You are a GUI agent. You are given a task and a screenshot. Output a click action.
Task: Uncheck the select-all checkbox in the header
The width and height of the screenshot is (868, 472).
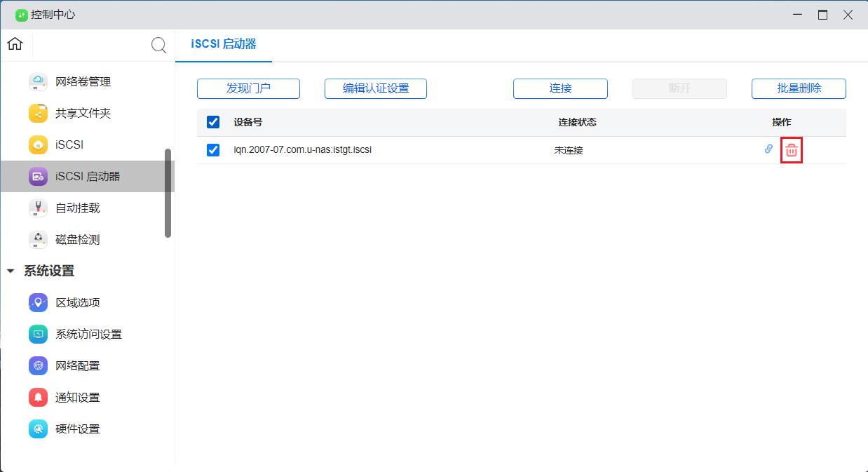212,121
